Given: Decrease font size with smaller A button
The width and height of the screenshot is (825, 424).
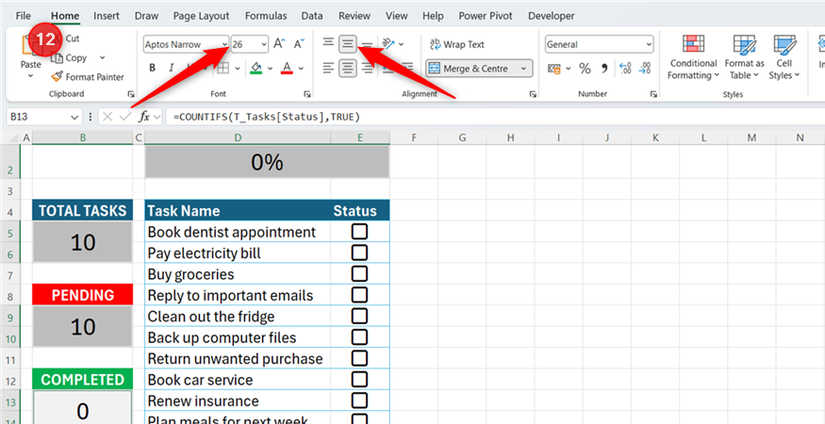Looking at the screenshot, I should pos(299,45).
